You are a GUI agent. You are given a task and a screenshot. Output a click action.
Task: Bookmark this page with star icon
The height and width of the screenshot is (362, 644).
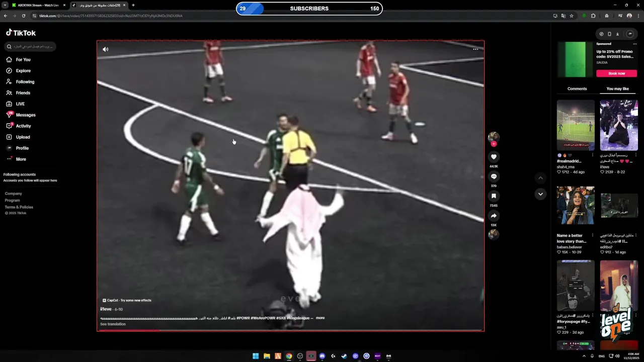[x=572, y=16]
